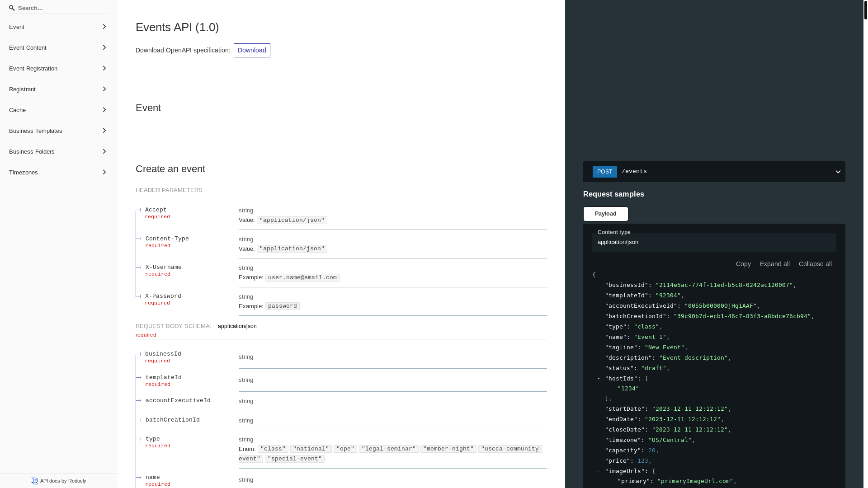This screenshot has width=868, height=488.
Task: Click the password example value
Action: click(x=283, y=306)
